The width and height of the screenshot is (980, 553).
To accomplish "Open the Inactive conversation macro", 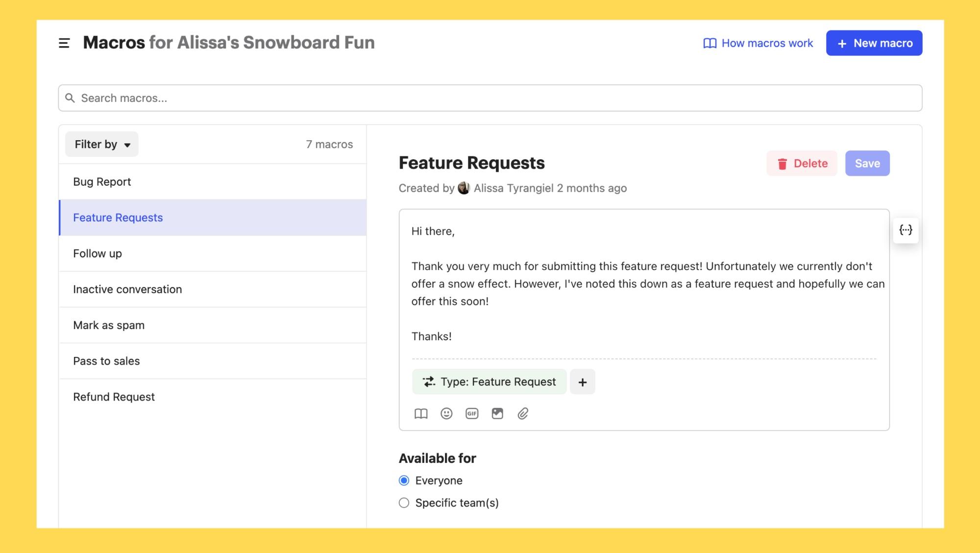I will coord(213,289).
